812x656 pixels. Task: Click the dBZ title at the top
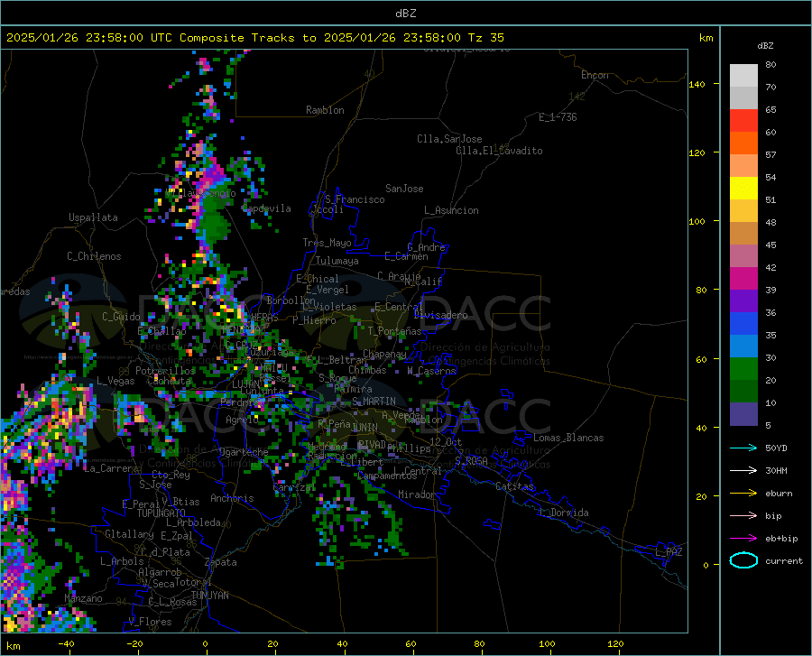405,14
